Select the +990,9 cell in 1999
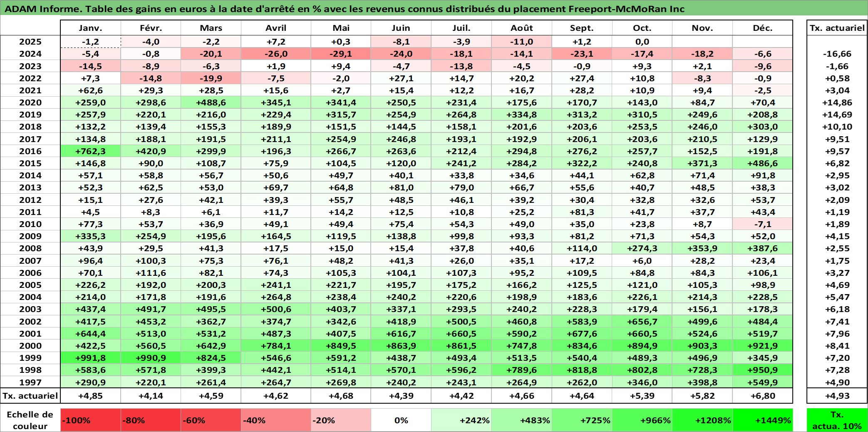This screenshot has width=868, height=432. click(151, 358)
